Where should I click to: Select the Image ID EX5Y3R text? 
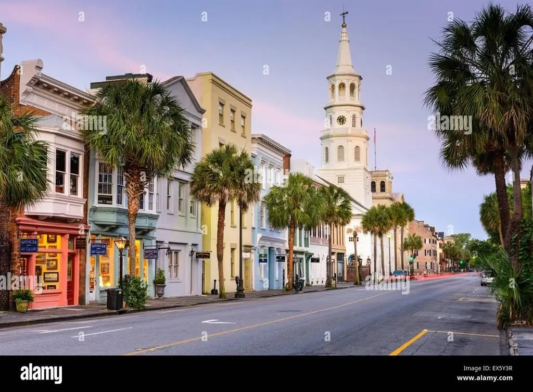[x=487, y=368]
